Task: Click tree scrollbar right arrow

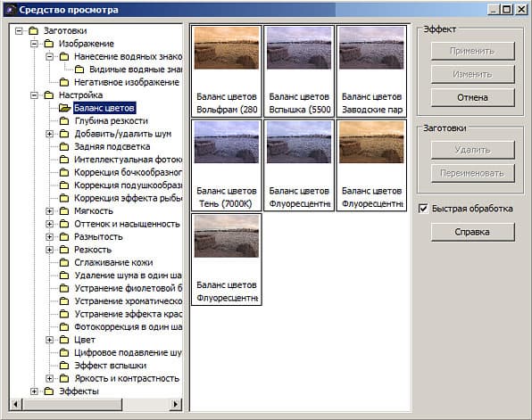Action: pos(176,404)
